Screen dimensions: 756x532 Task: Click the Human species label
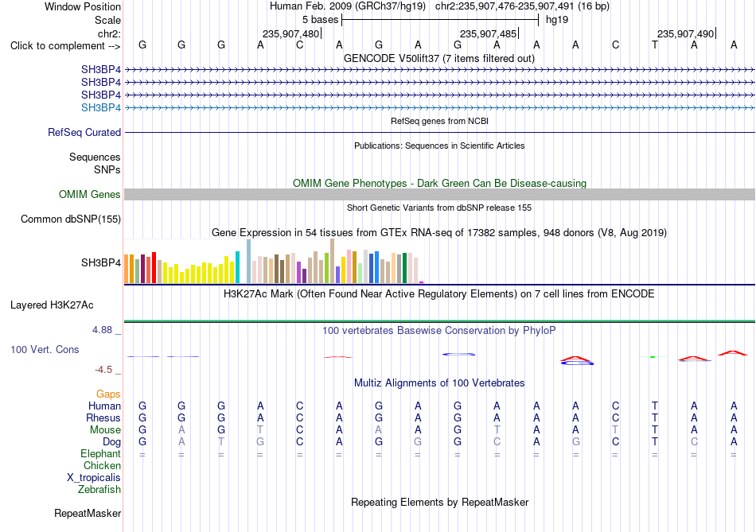(x=104, y=406)
